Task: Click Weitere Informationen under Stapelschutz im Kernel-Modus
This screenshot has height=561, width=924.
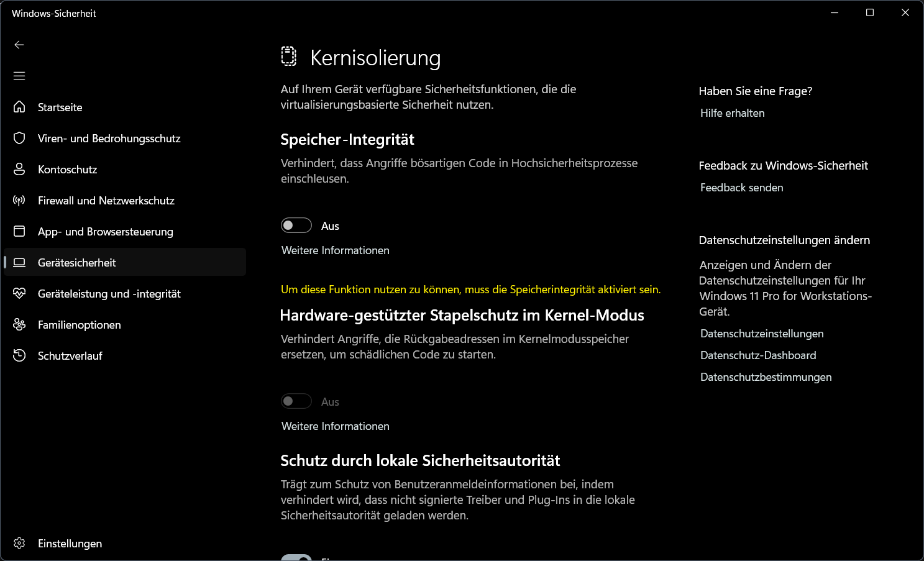Action: pyautogui.click(x=336, y=426)
